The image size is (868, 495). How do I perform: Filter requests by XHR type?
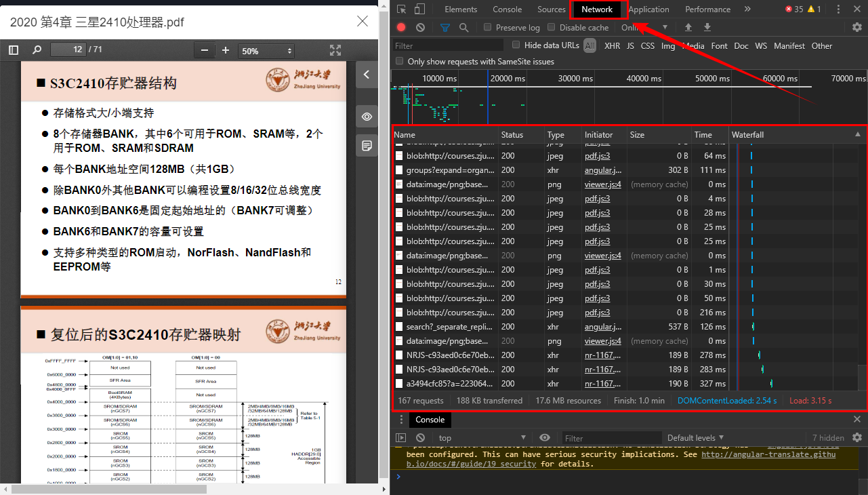[x=612, y=45]
